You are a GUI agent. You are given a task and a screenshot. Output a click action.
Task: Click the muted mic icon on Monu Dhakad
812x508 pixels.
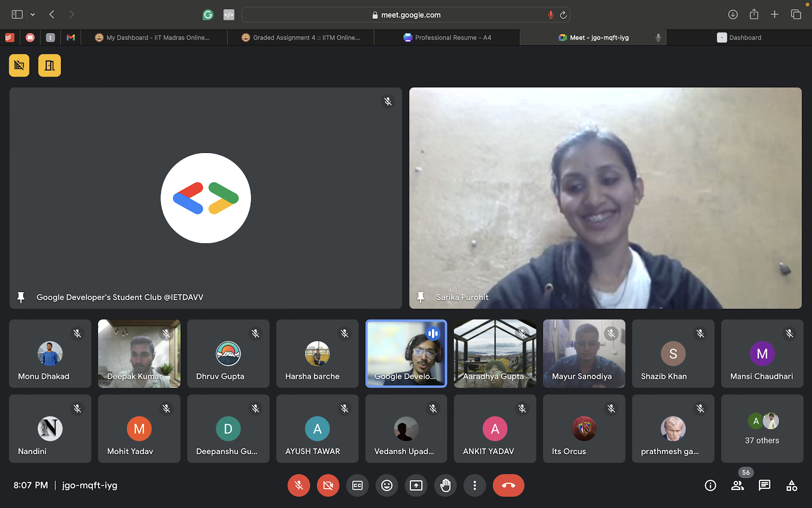point(77,333)
